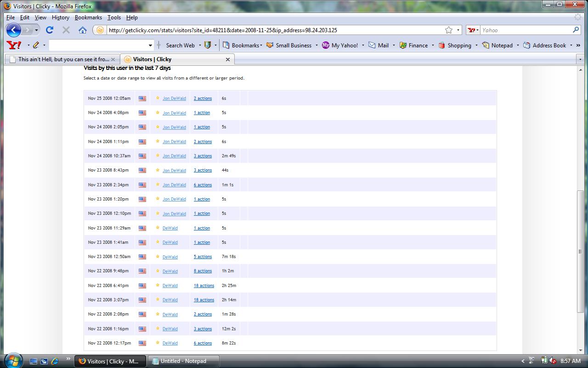The height and width of the screenshot is (368, 588).
Task: Open the Windows Start menu
Action: click(x=12, y=360)
